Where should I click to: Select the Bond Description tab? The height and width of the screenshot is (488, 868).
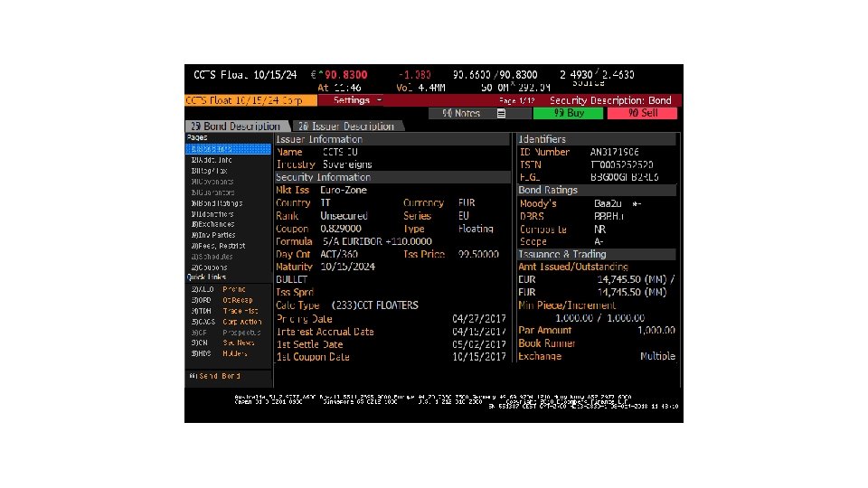point(237,127)
